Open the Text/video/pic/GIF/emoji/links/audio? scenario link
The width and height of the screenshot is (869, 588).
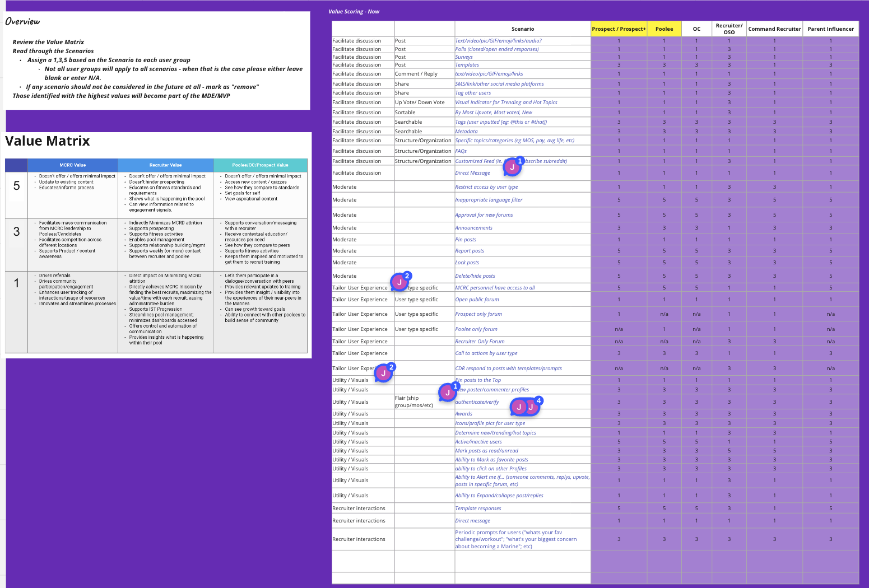(498, 41)
